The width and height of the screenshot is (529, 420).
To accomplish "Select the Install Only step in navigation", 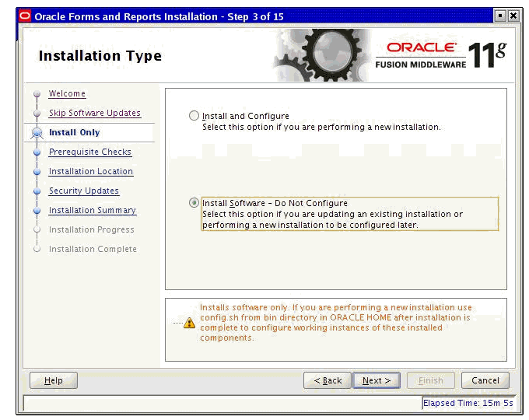I will pyautogui.click(x=75, y=132).
